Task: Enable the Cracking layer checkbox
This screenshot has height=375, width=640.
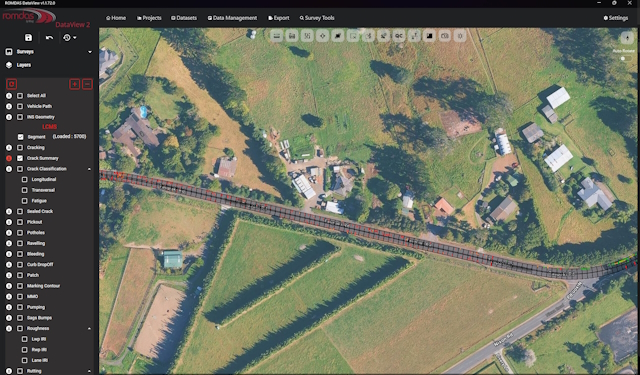Action: [x=20, y=147]
